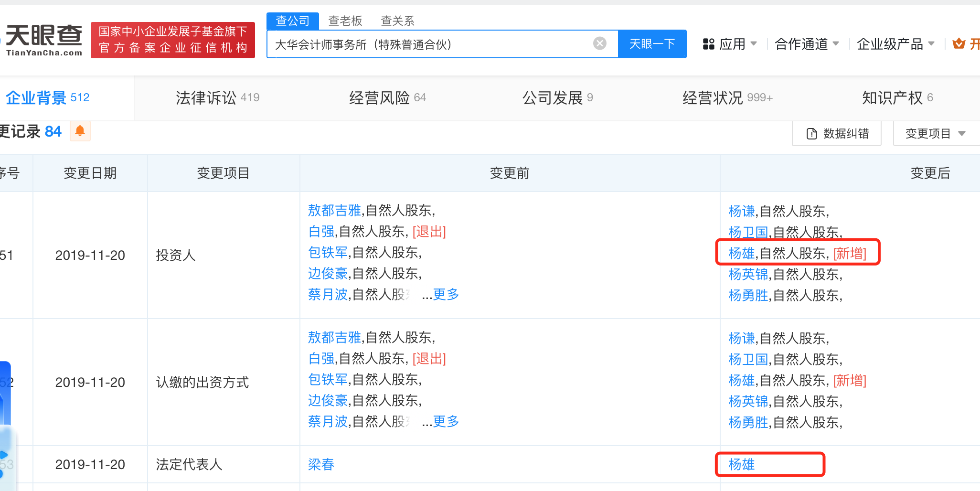
Task: Switch to the 查老板 search tab
Action: (345, 21)
